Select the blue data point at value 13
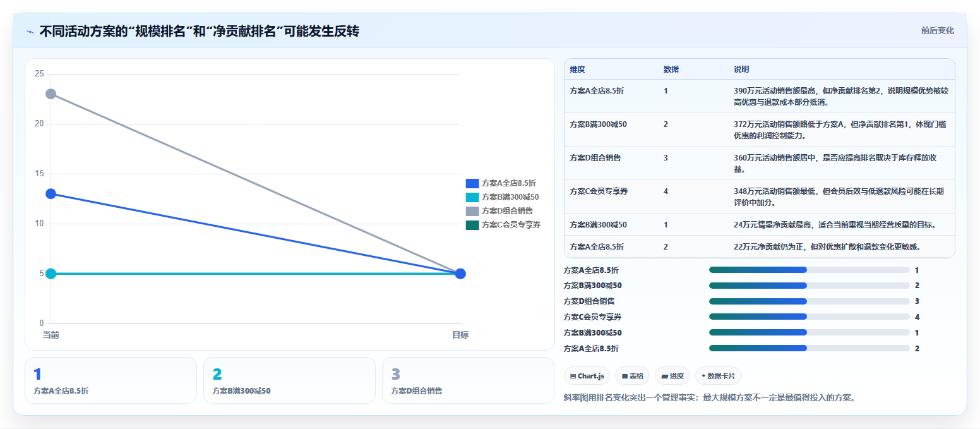 [51, 194]
